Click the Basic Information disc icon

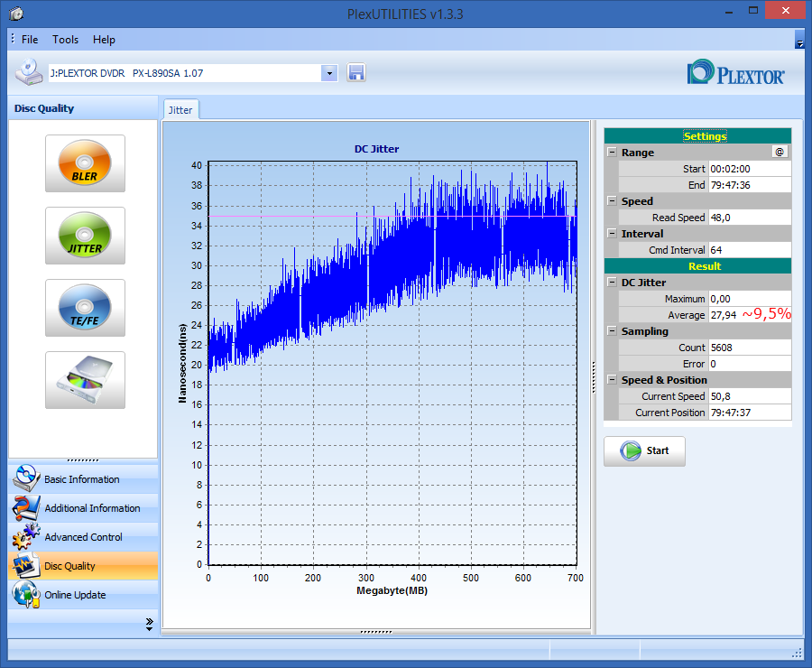pyautogui.click(x=26, y=478)
